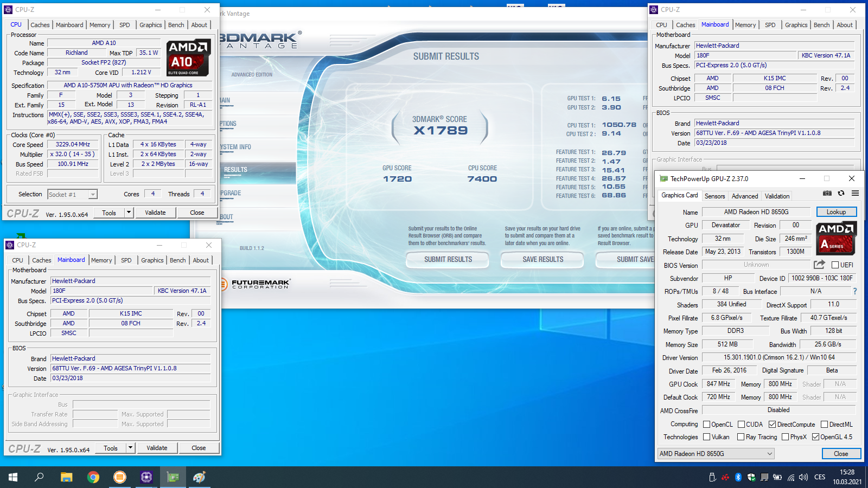868x488 pixels.
Task: Open the GPU-Z hamburger menu
Action: coord(855,193)
